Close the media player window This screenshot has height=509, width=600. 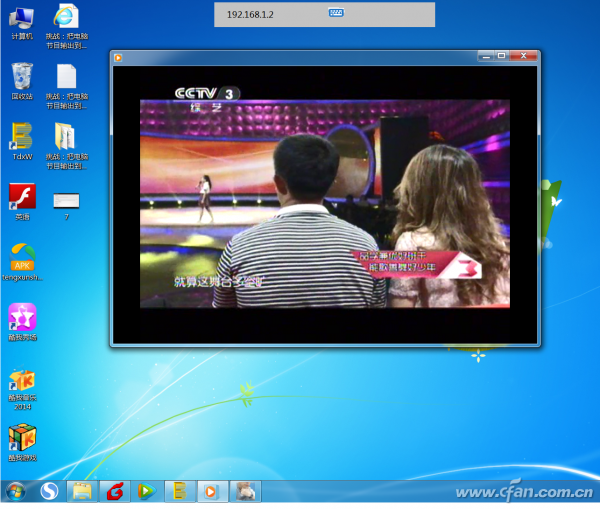tap(523, 56)
